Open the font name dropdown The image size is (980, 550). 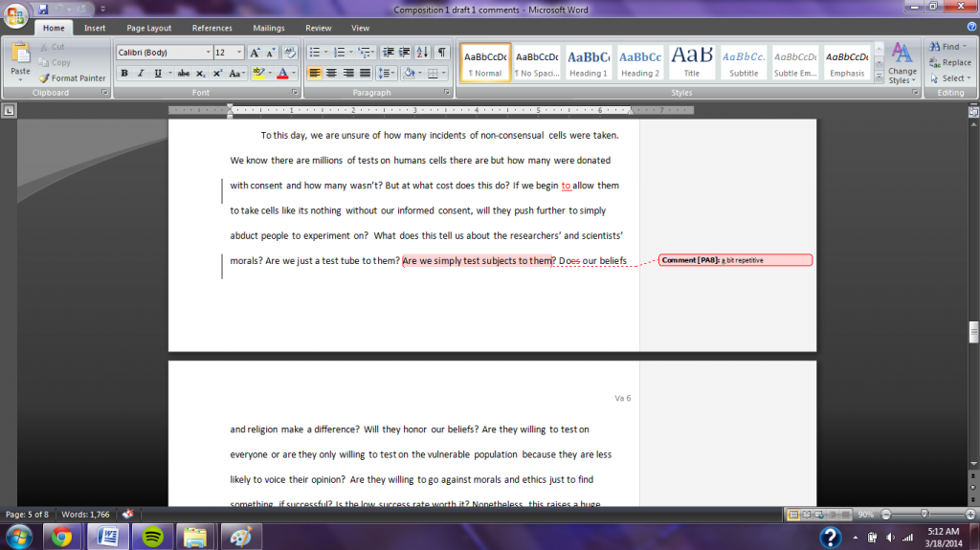(x=208, y=53)
